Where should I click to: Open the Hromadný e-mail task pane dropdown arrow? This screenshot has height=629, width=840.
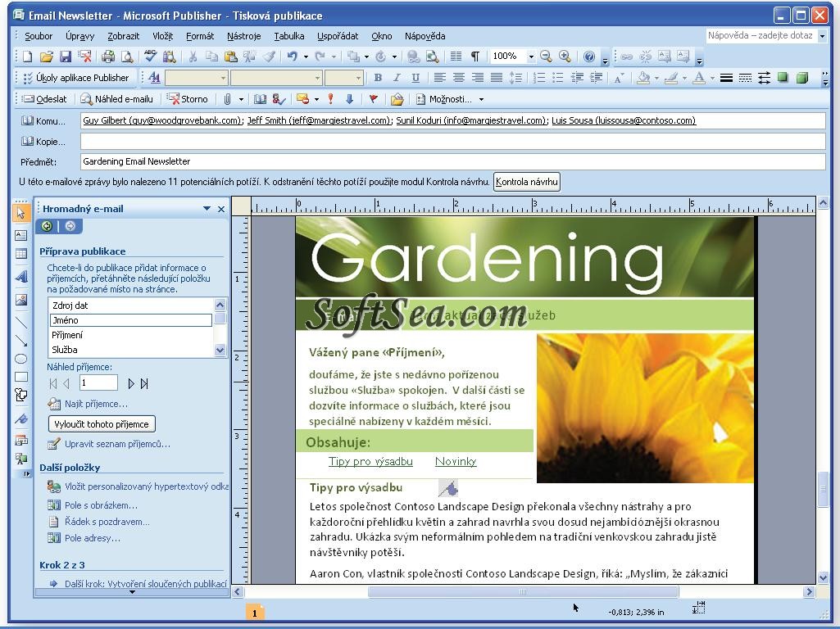[x=207, y=209]
